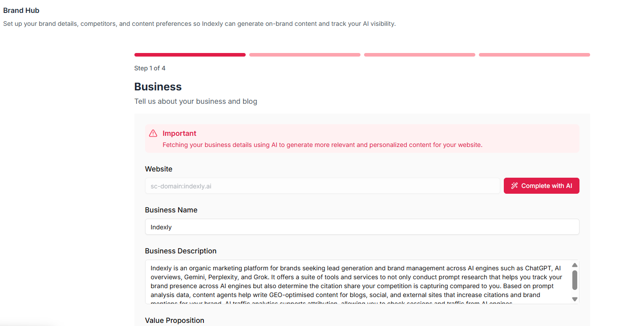Click the Website field label
The height and width of the screenshot is (326, 644).
point(159,169)
